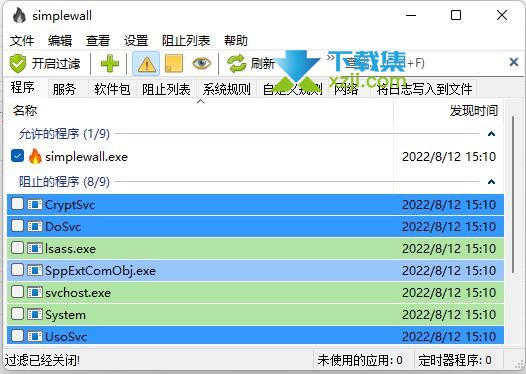Uncheck the simplewall.exe checkbox

[x=17, y=156]
